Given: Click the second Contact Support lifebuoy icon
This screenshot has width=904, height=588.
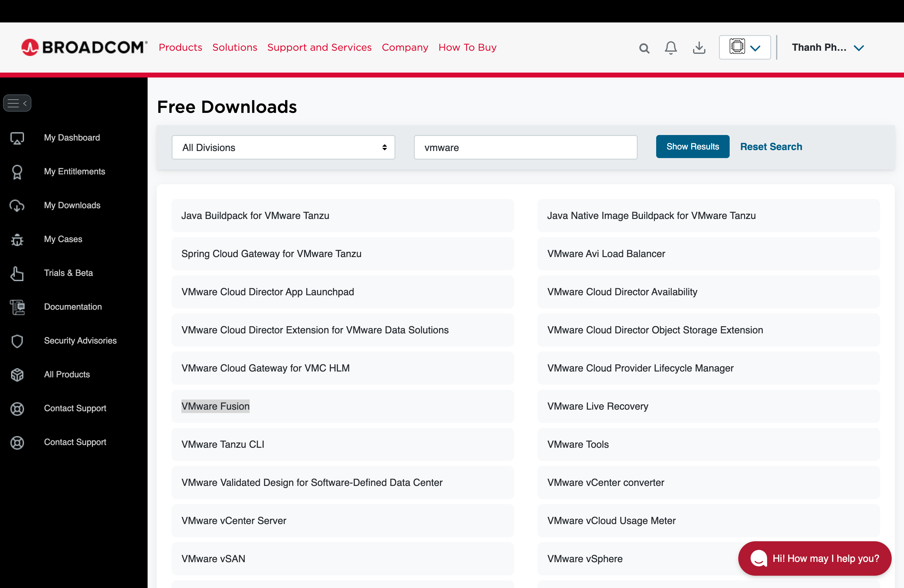Looking at the screenshot, I should pyautogui.click(x=17, y=442).
